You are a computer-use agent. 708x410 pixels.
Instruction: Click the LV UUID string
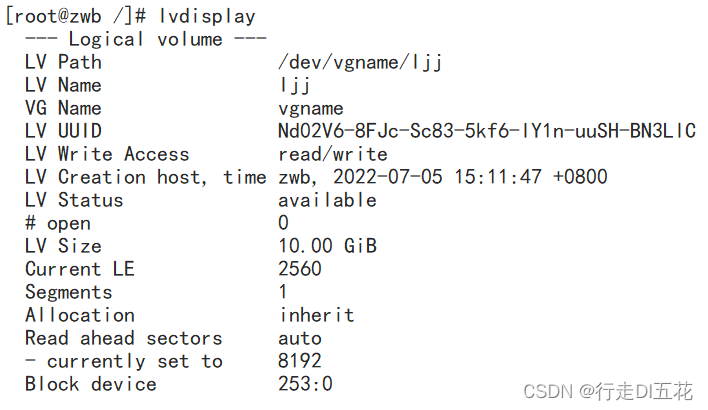tap(486, 131)
